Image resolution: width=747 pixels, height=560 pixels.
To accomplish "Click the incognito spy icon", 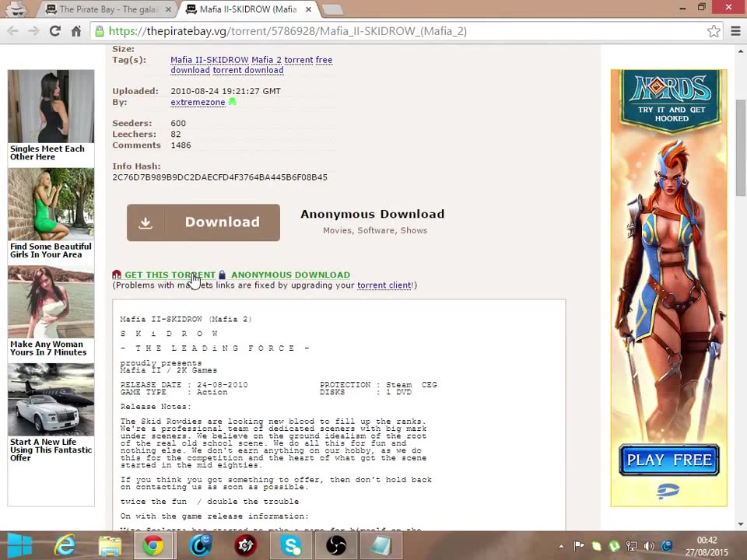I will (x=17, y=9).
